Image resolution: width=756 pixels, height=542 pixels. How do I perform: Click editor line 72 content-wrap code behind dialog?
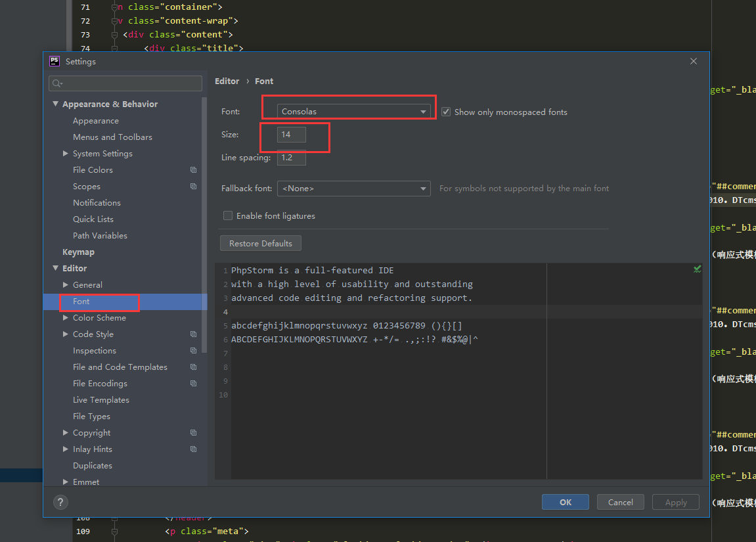(178, 21)
